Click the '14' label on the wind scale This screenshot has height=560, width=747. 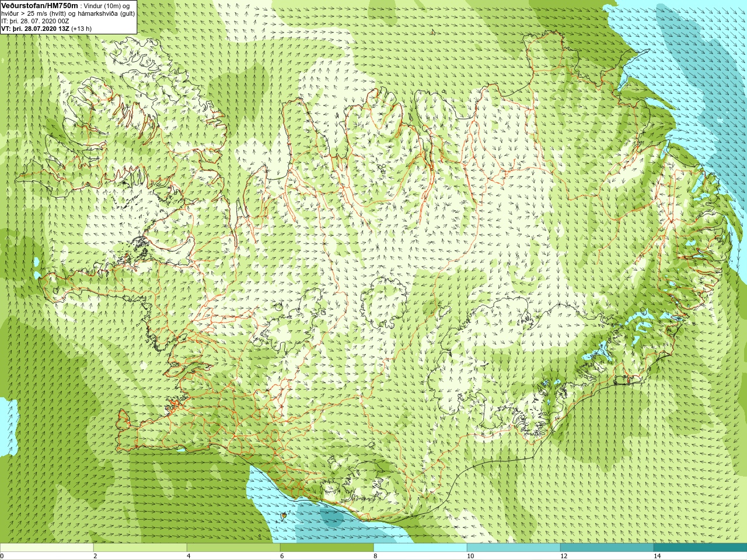657,556
